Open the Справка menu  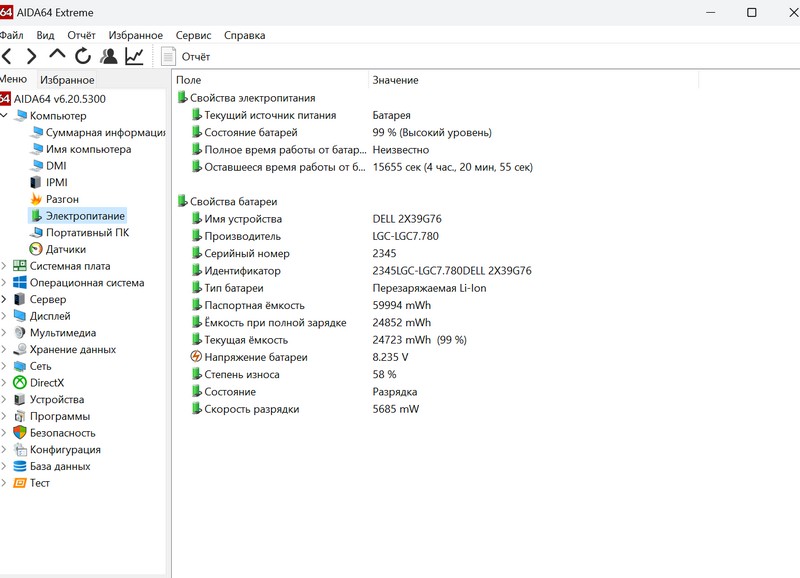pyautogui.click(x=244, y=35)
